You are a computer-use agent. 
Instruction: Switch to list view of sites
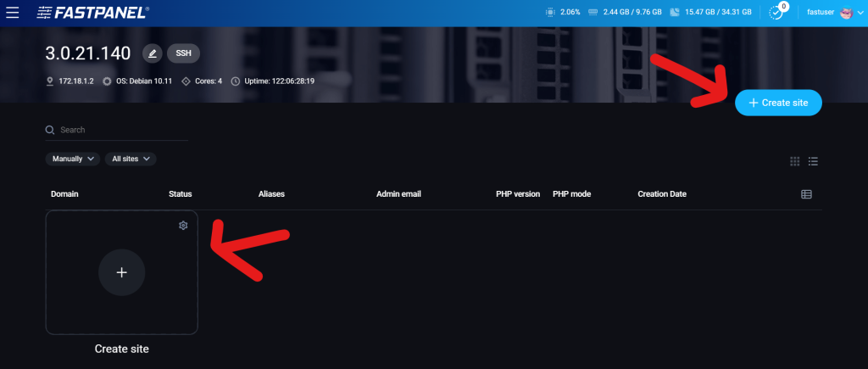tap(813, 160)
